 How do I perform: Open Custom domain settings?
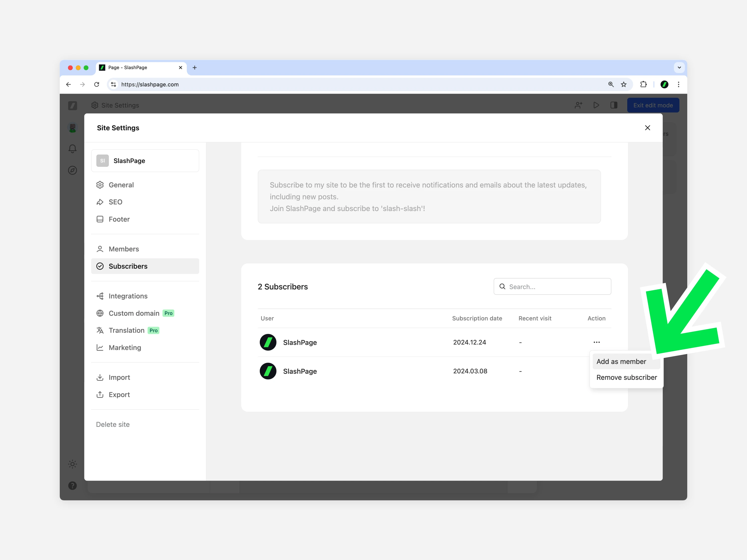click(134, 313)
